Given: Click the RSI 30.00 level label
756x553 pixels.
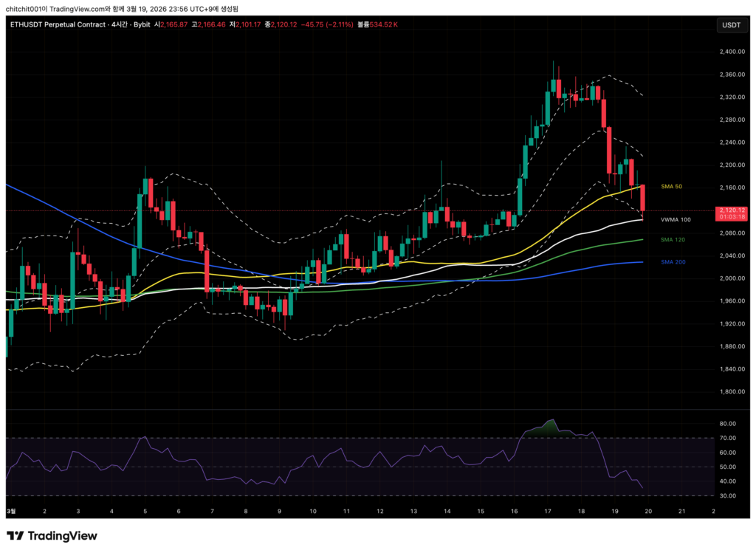Looking at the screenshot, I should pos(729,495).
